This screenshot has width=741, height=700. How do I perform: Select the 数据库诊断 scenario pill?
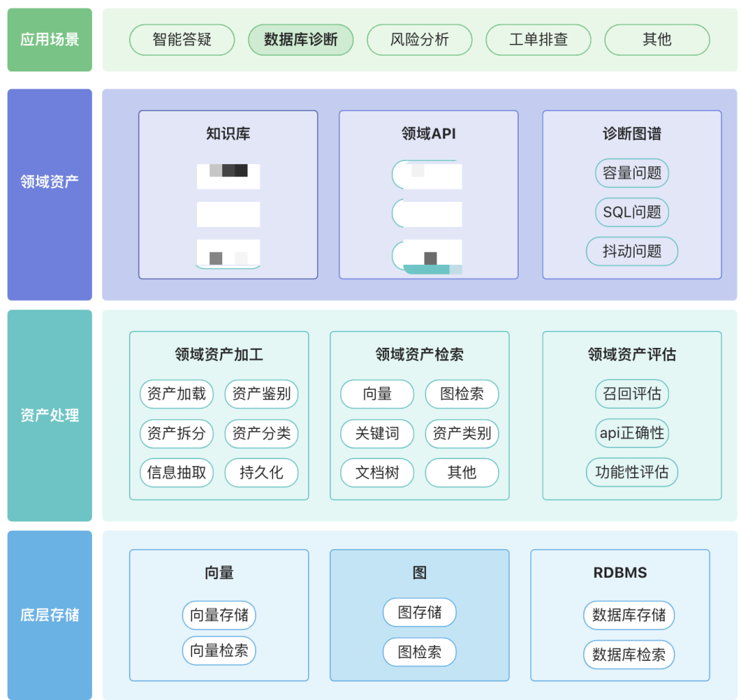pyautogui.click(x=300, y=40)
